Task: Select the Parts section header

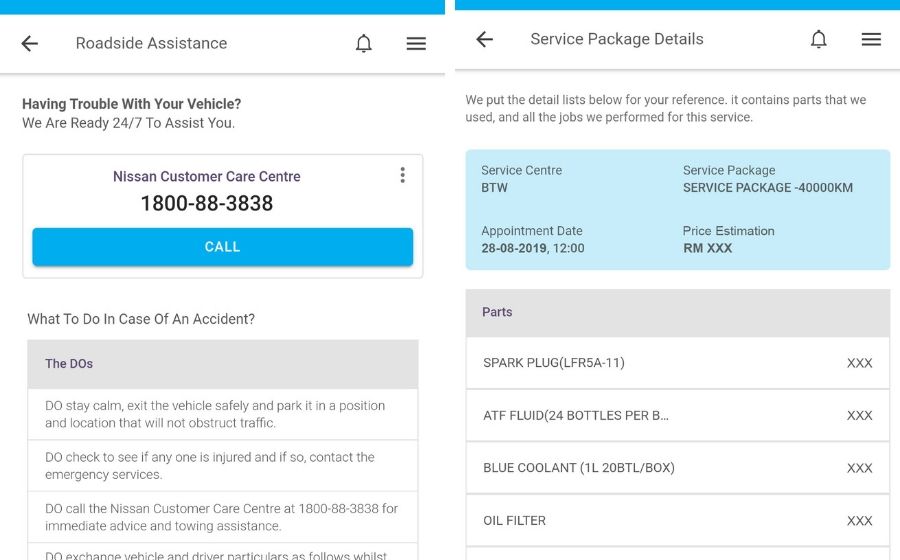Action: [x=677, y=312]
